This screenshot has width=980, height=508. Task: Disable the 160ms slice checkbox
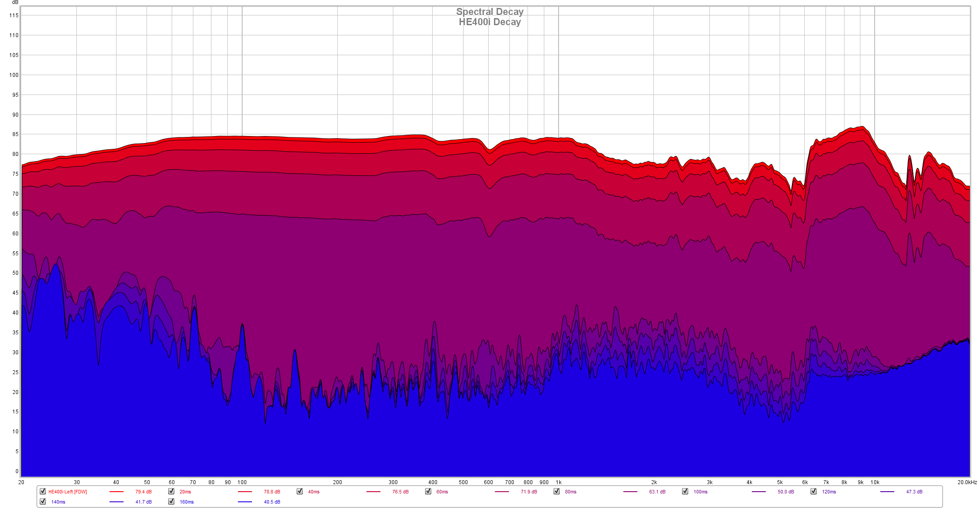pyautogui.click(x=171, y=501)
